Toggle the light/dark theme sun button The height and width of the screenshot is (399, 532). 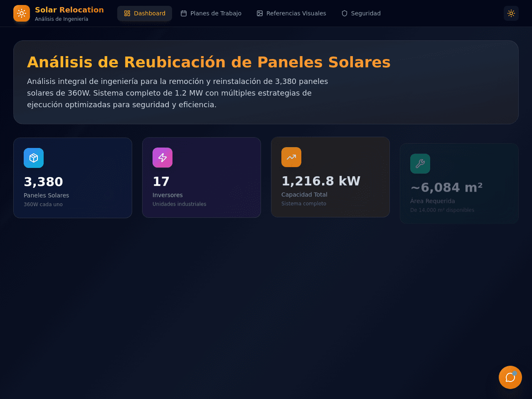pos(511,13)
